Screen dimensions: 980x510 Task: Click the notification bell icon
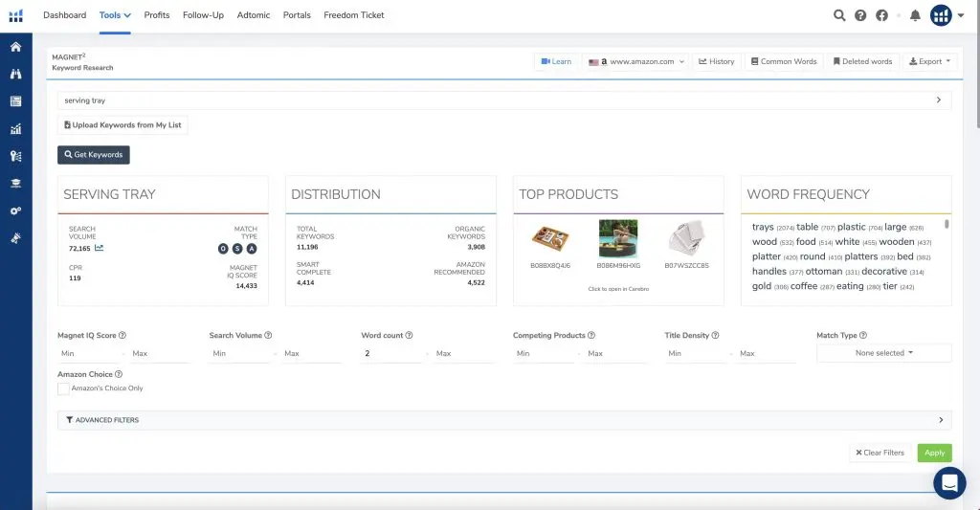click(x=915, y=15)
